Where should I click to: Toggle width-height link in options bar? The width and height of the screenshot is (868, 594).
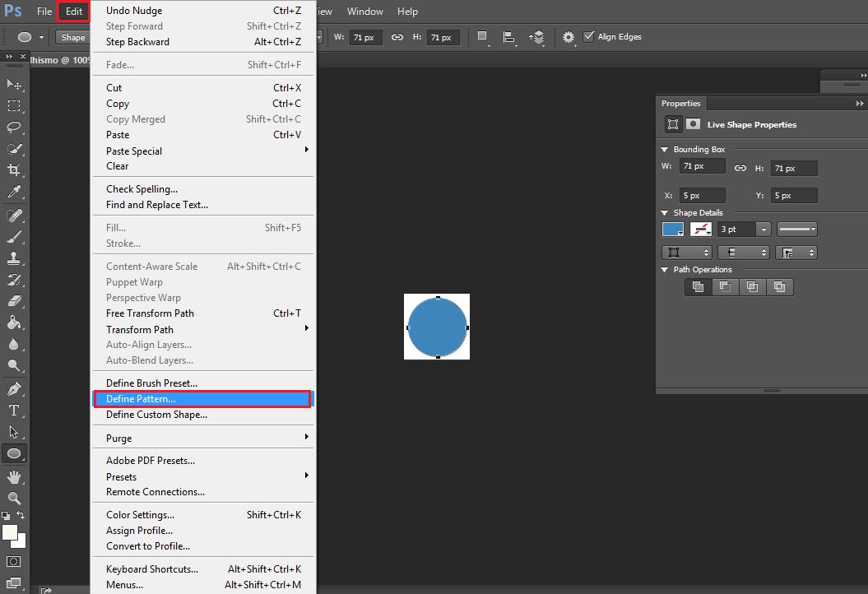tap(397, 37)
